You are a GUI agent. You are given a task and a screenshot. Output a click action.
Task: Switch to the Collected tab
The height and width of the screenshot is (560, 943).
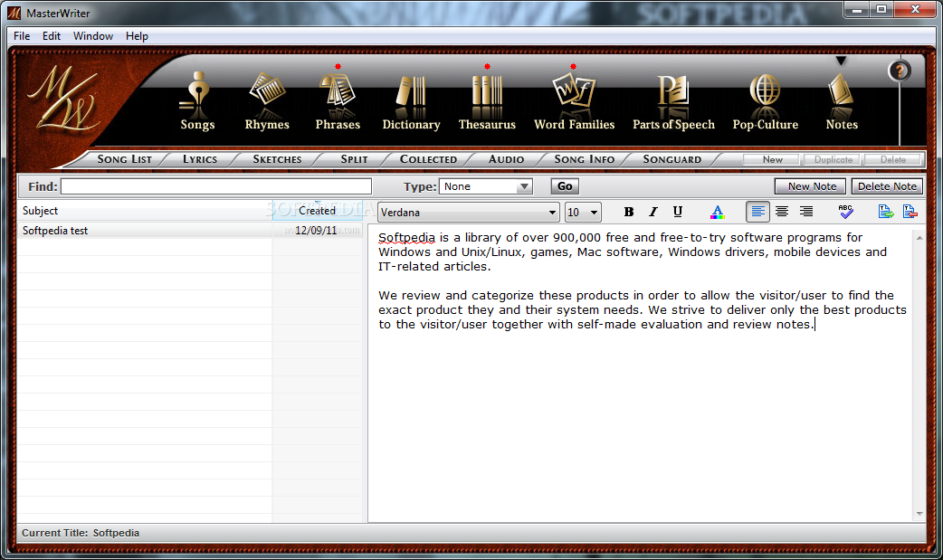pyautogui.click(x=428, y=159)
